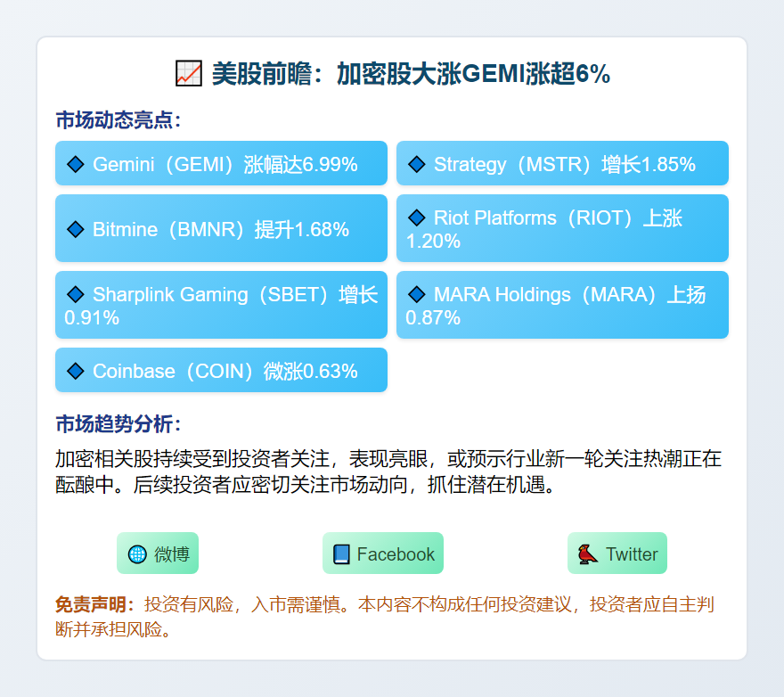Viewport: 784px width, 697px height.
Task: Select the Bitmine (BMNR) 提升1.68% card
Action: (x=221, y=228)
